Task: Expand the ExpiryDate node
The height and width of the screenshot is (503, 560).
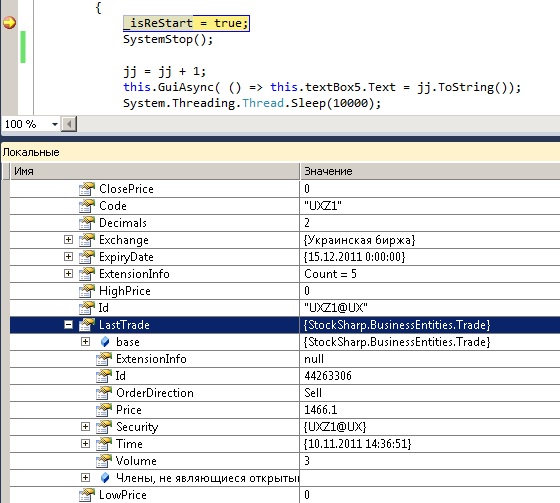Action: tap(68, 257)
